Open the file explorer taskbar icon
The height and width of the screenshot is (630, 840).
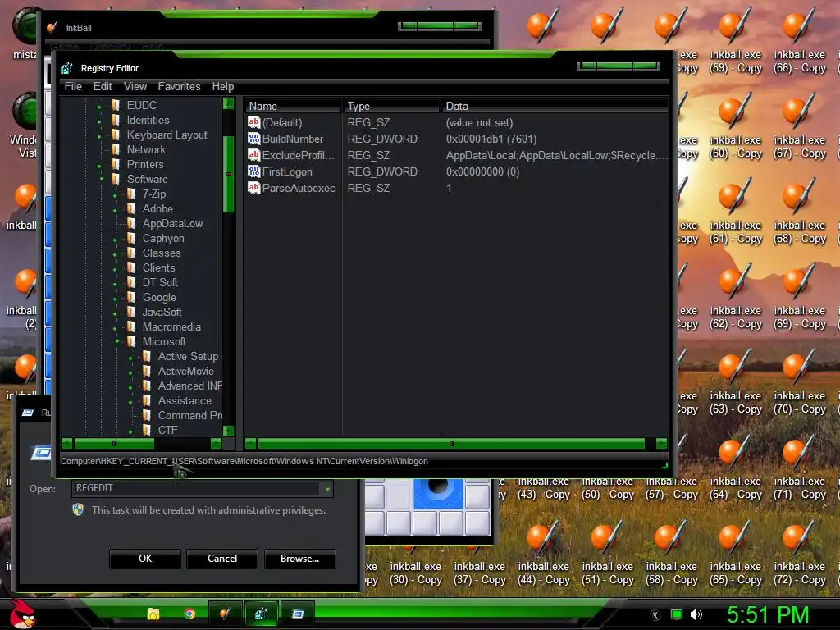[153, 614]
